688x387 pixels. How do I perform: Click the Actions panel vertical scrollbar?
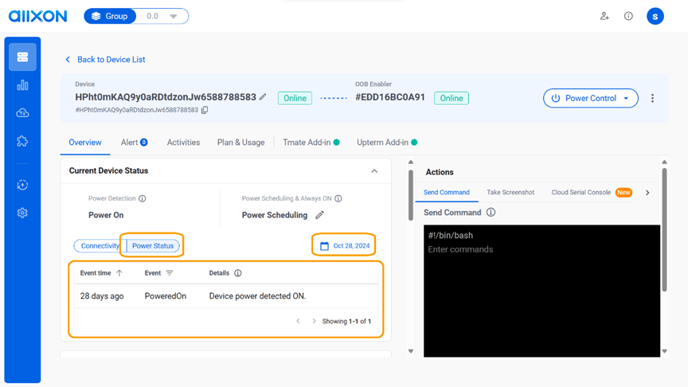664,230
